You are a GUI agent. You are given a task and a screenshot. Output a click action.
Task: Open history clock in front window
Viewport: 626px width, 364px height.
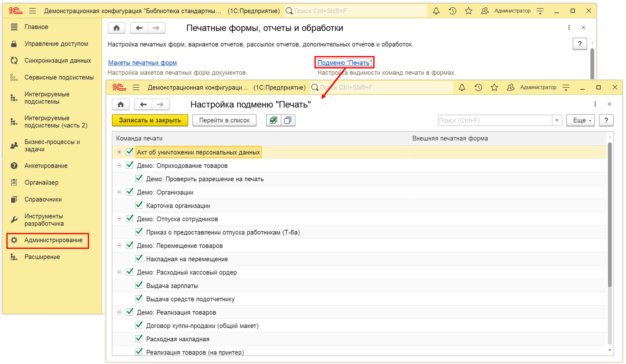coord(478,87)
